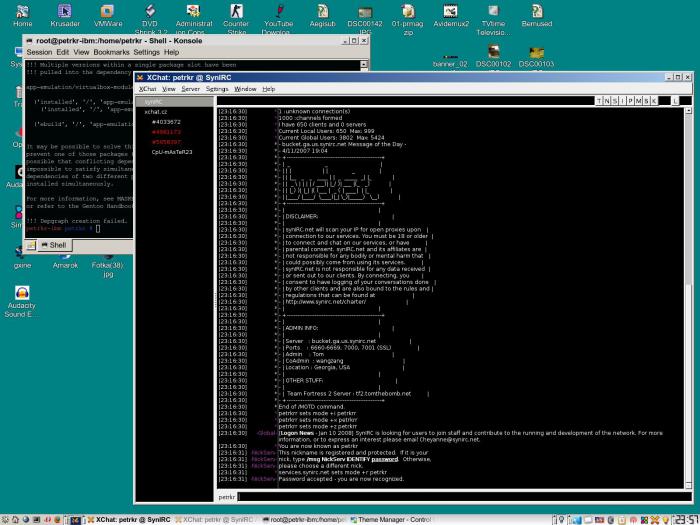Launch Audacity Sound Editor from the desktop
700x525 pixels.
click(21, 301)
